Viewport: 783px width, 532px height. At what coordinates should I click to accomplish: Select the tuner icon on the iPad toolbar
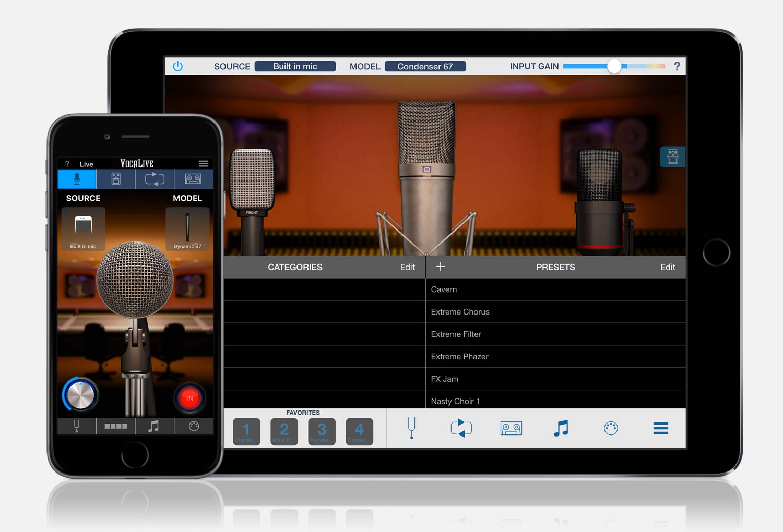[x=411, y=428]
